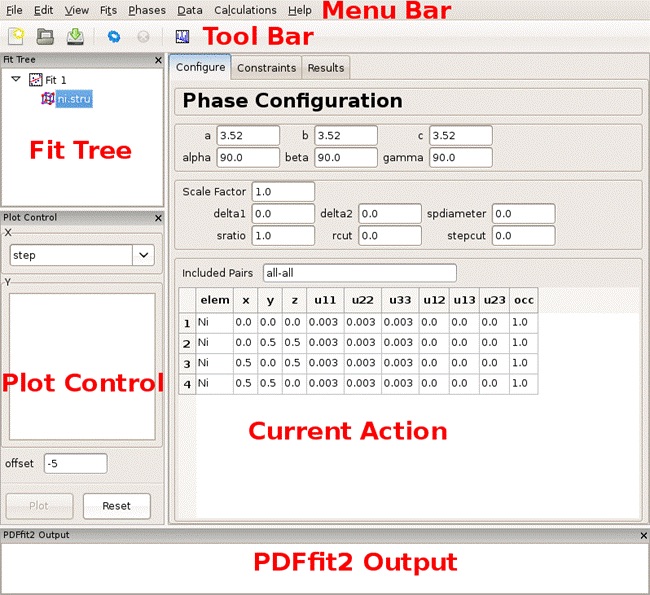Open the Calculations menu
This screenshot has height=595, width=650.
point(245,10)
